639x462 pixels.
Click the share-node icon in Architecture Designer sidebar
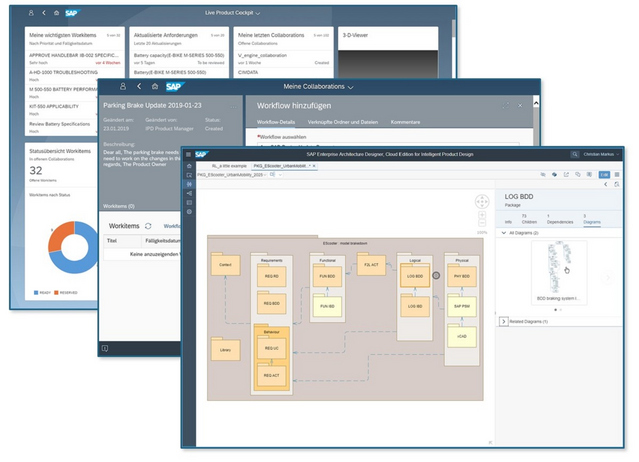pyautogui.click(x=189, y=194)
